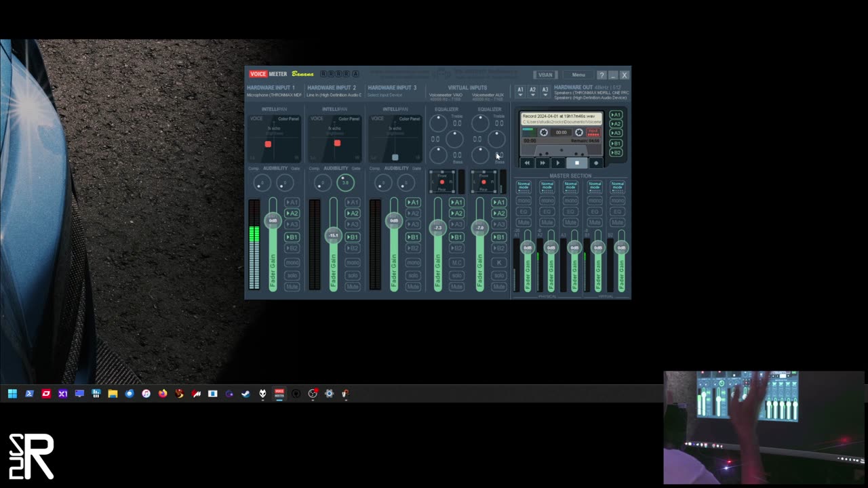Rewind the cassette recorder

527,163
